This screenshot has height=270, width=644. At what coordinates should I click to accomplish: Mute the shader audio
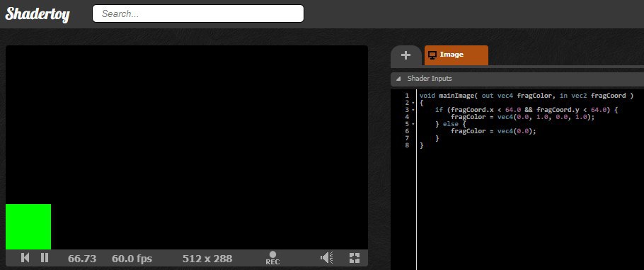[x=326, y=258]
